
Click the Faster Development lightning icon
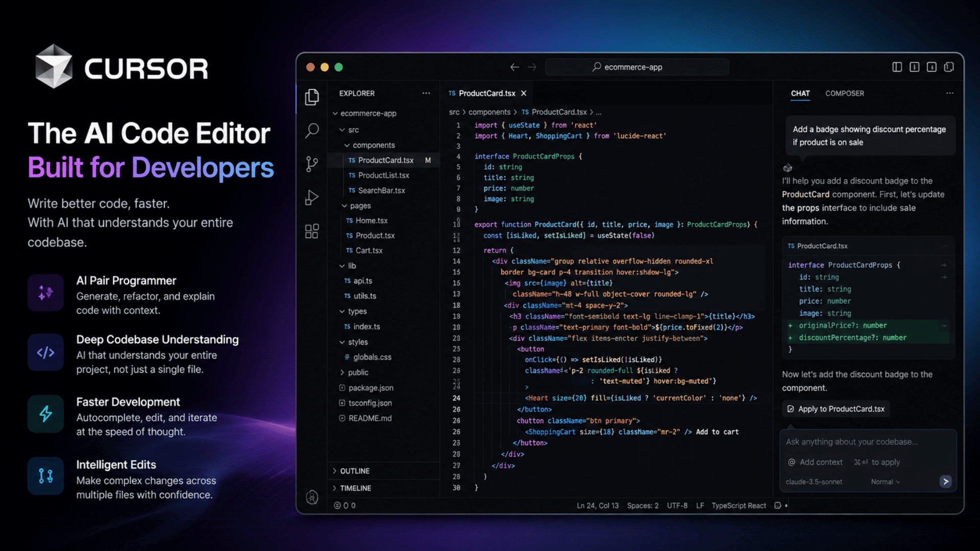[x=45, y=414]
